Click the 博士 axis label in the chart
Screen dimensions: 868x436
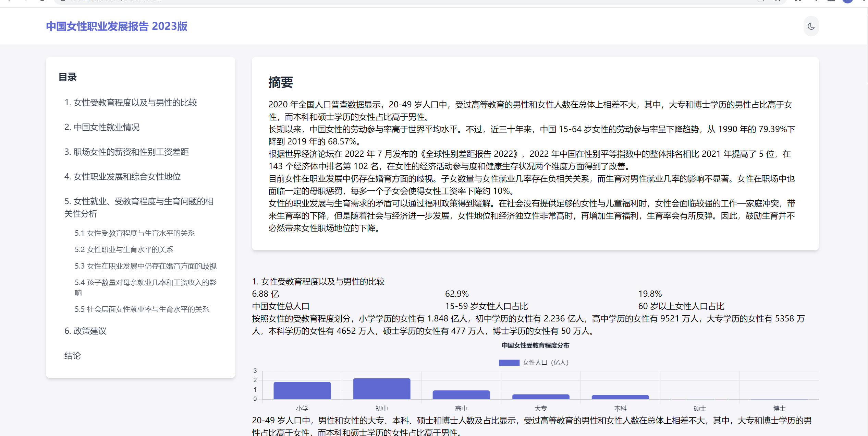point(779,408)
